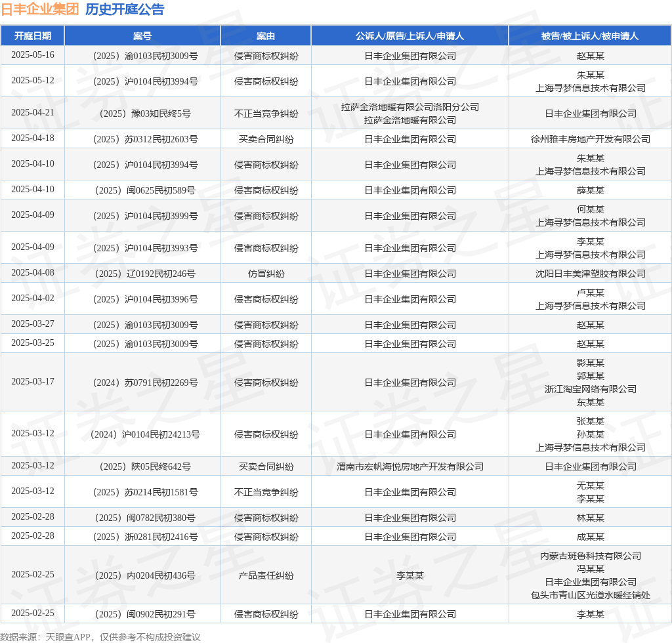
Task: Click defendant 孙某某
Action: 590,434
